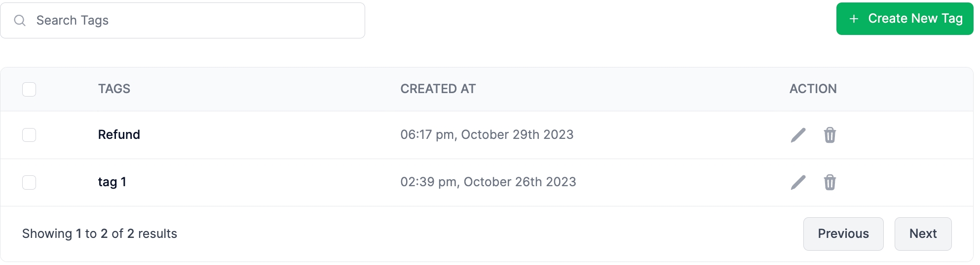Click the TAGS column header
The image size is (980, 265).
[x=114, y=89]
